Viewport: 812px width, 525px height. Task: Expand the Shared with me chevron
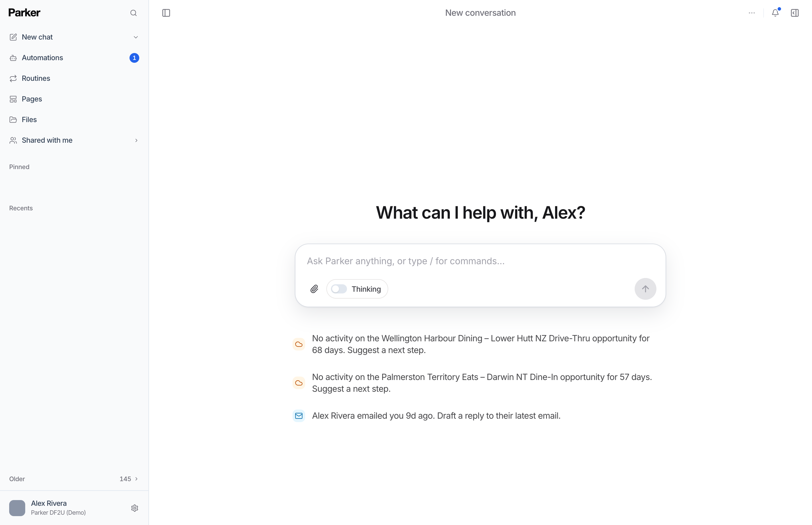point(136,140)
